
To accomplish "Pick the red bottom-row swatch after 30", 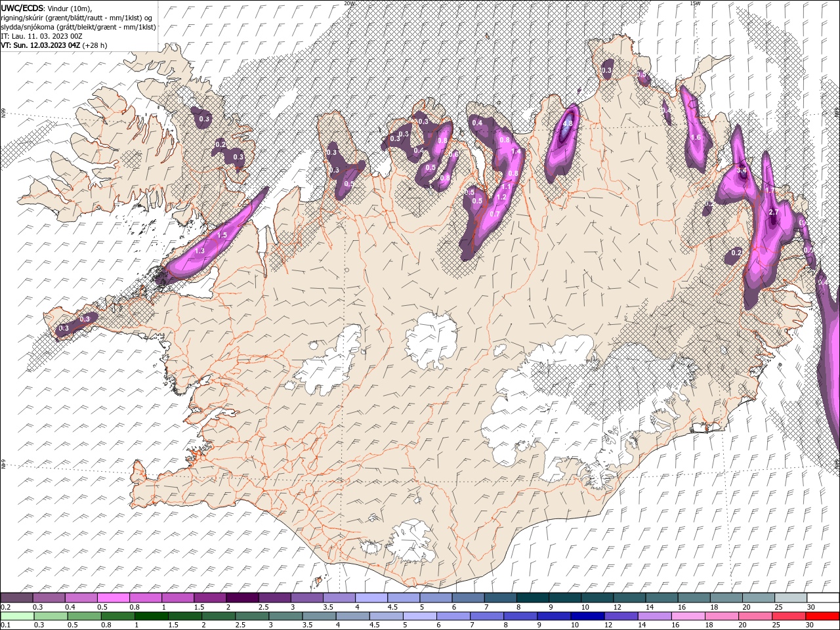I will (x=822, y=616).
